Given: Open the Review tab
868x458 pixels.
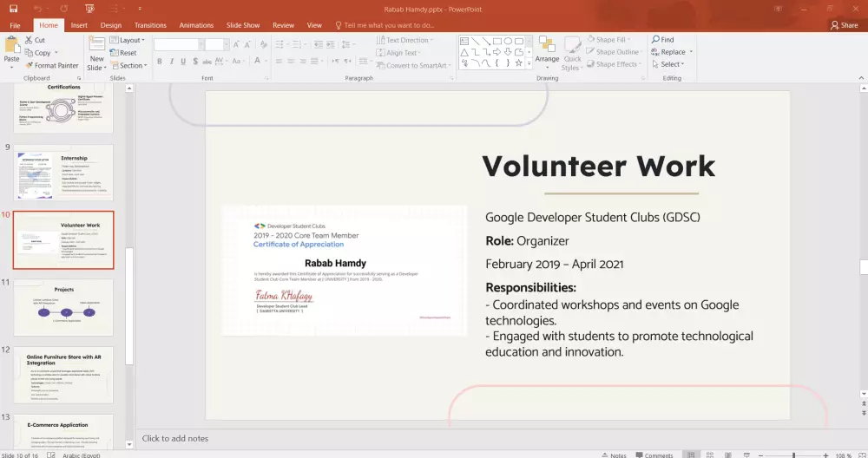Looking at the screenshot, I should (x=283, y=25).
